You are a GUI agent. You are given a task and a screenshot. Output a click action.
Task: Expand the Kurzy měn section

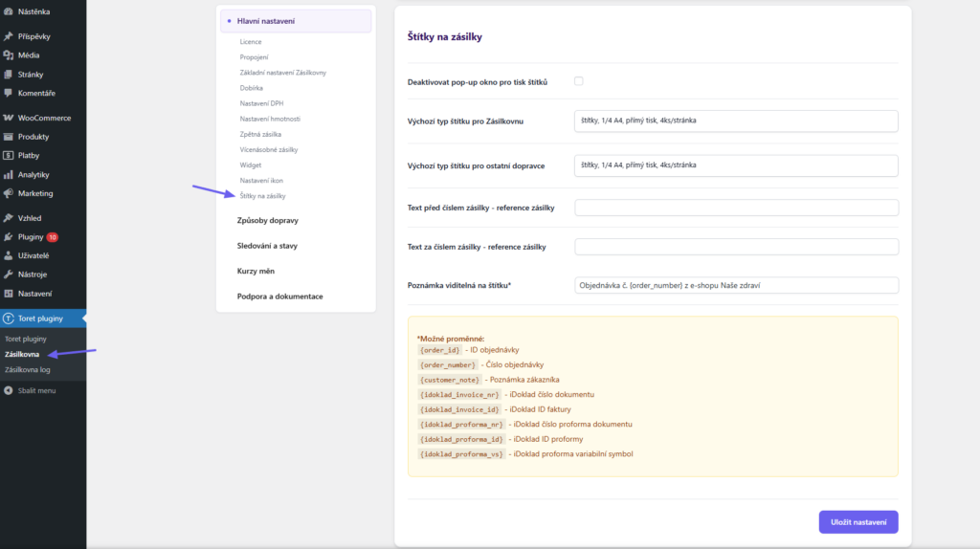pyautogui.click(x=256, y=271)
